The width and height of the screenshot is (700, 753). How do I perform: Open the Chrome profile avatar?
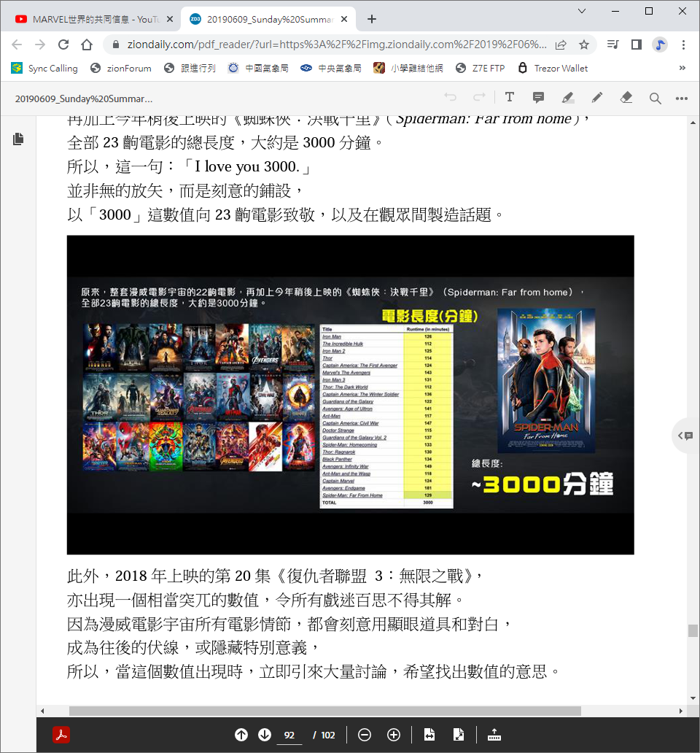[660, 45]
